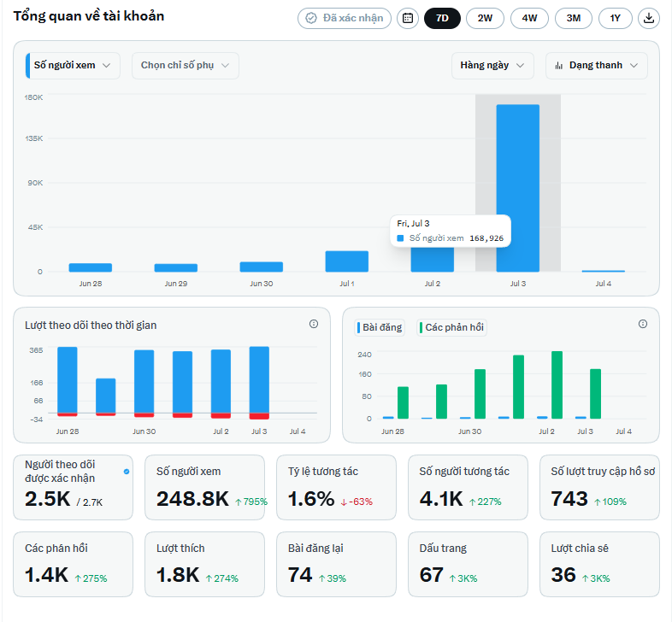Select the 3M time range
Image resolution: width=672 pixels, height=622 pixels.
[574, 19]
